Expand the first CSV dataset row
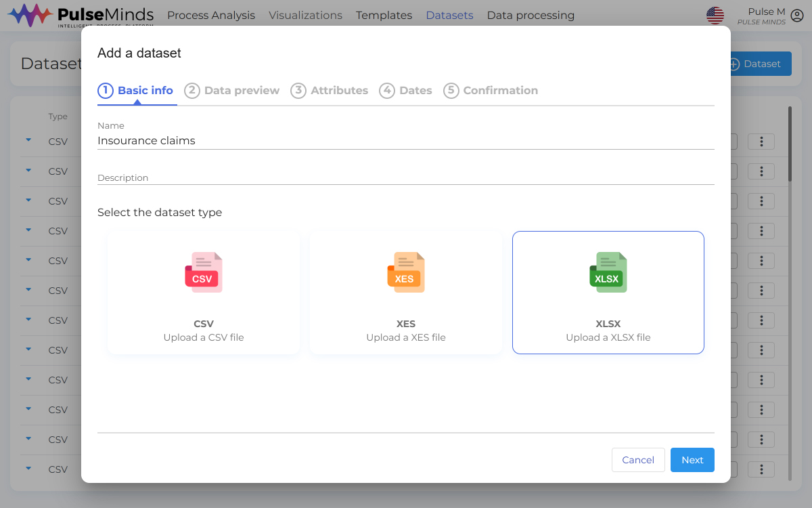 28,140
